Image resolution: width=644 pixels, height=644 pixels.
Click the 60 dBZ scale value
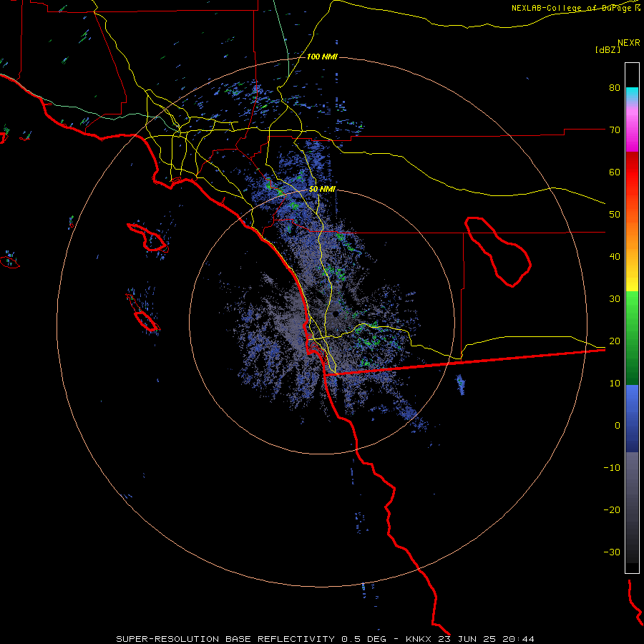pyautogui.click(x=615, y=172)
